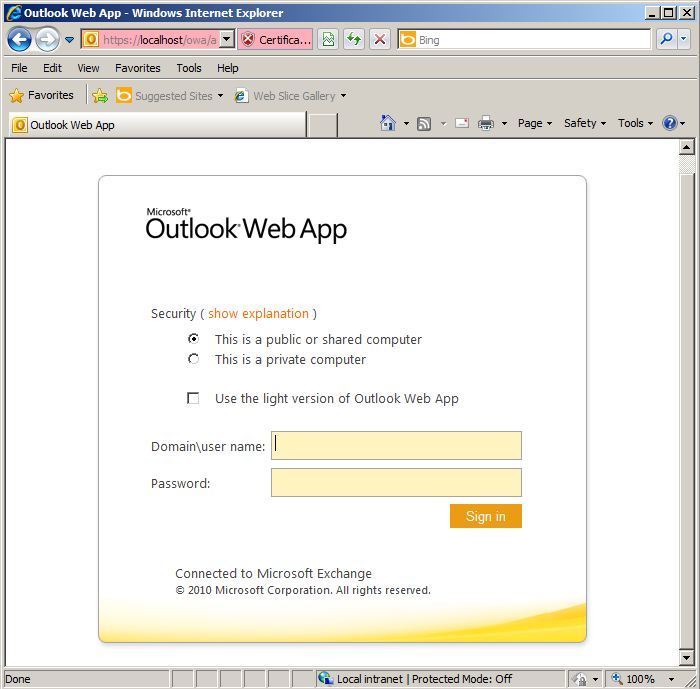
Task: Click the blue Help question icon
Action: [x=670, y=123]
